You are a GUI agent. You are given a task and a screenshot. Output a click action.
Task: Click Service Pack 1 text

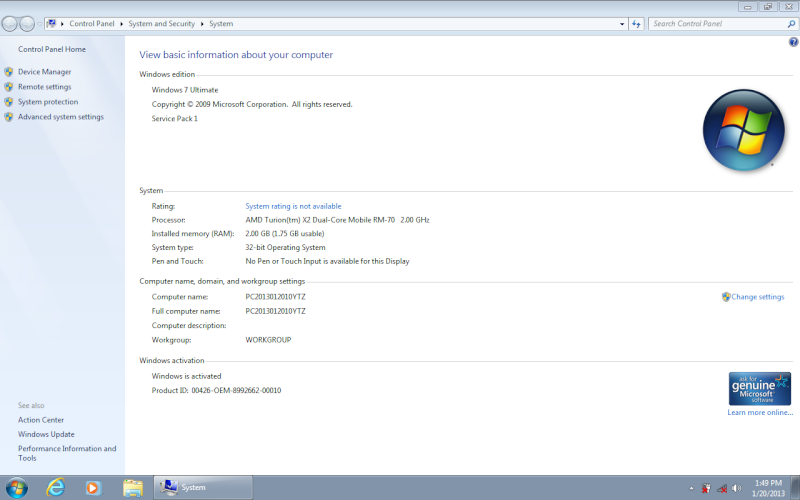(x=174, y=118)
